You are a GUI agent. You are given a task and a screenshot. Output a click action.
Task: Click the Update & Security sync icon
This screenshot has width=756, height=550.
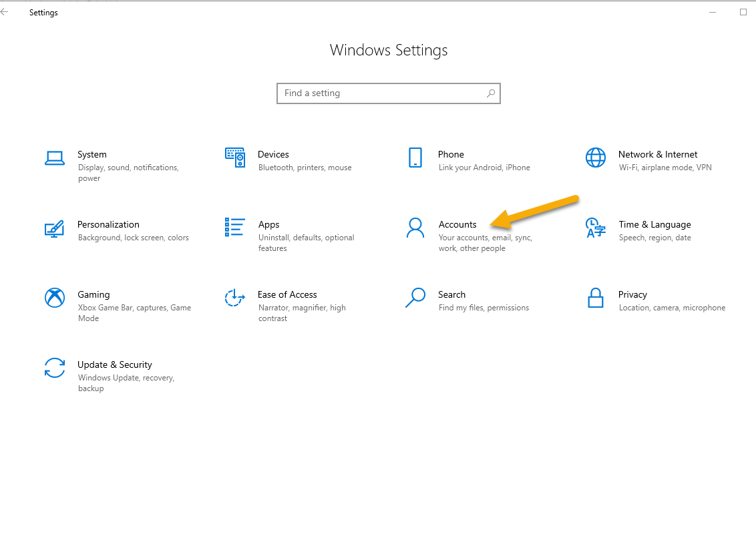click(x=55, y=368)
